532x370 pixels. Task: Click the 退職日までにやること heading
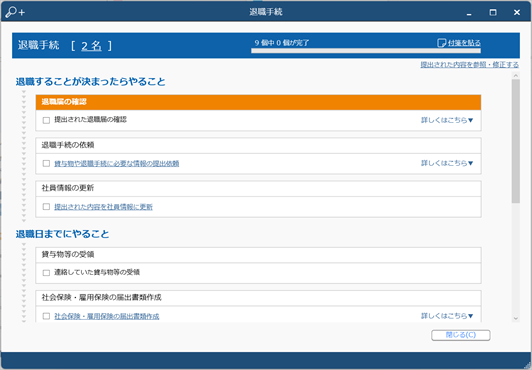62,234
